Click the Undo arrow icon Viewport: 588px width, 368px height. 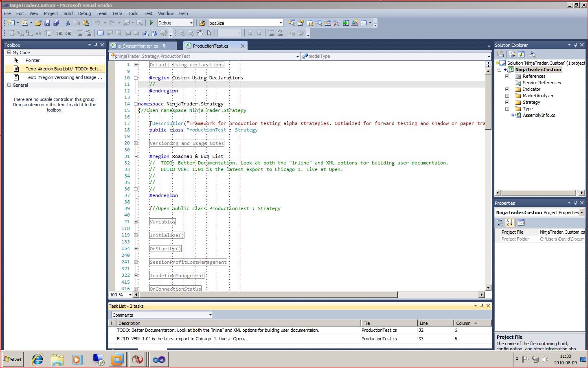(x=98, y=23)
